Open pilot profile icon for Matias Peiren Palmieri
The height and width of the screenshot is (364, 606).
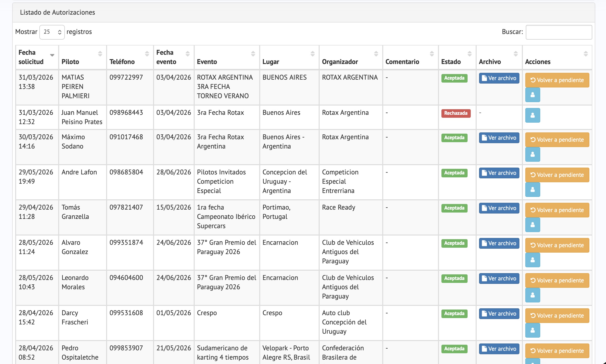(x=532, y=95)
